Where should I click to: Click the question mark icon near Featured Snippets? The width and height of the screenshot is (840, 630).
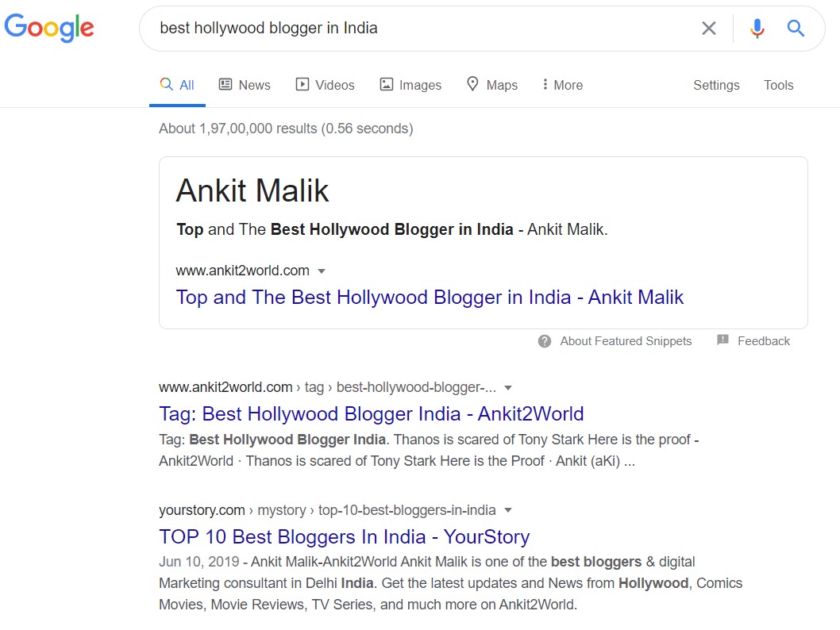[545, 341]
